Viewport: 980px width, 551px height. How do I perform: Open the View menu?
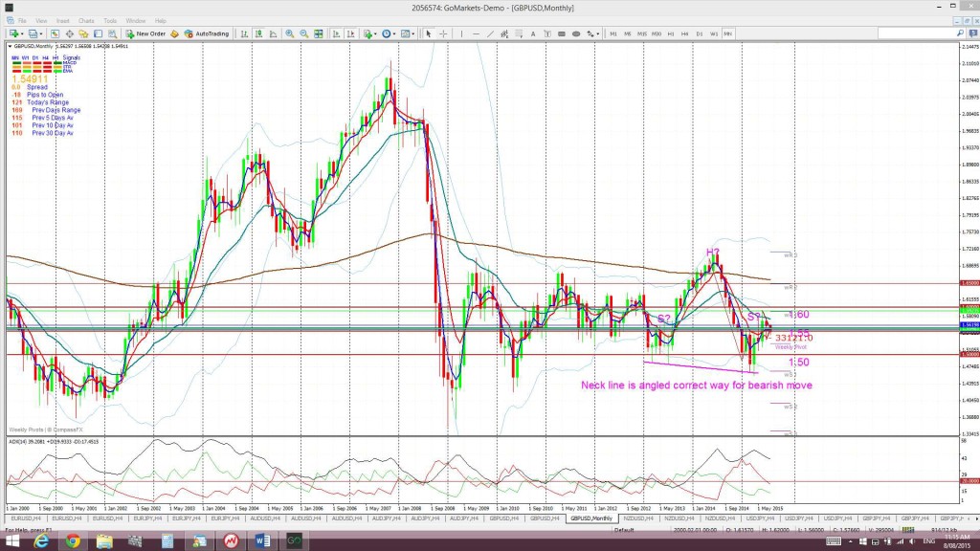(41, 21)
